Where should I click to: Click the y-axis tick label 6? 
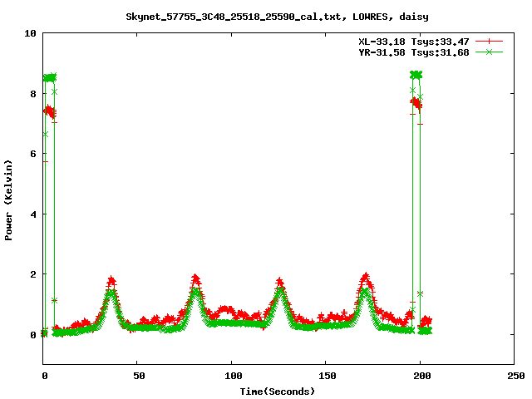[x=32, y=154]
